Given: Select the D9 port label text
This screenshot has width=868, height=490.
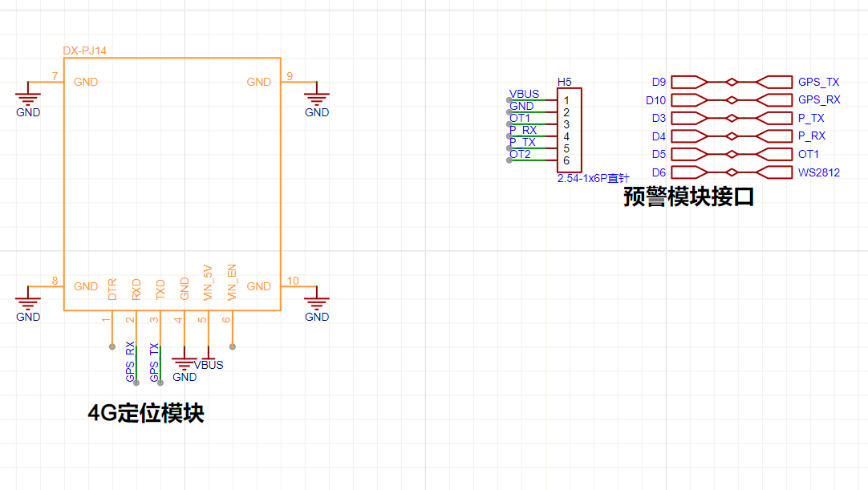Looking at the screenshot, I should point(659,82).
